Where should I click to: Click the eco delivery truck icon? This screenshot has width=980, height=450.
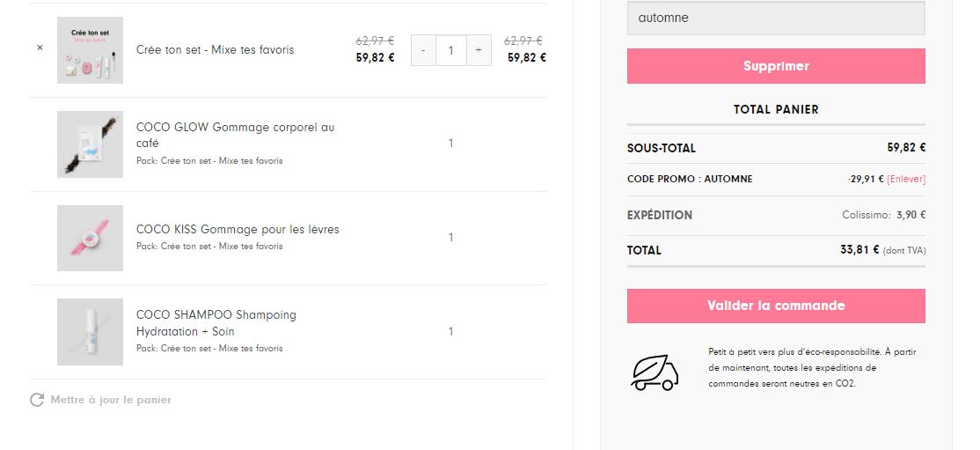pyautogui.click(x=655, y=373)
